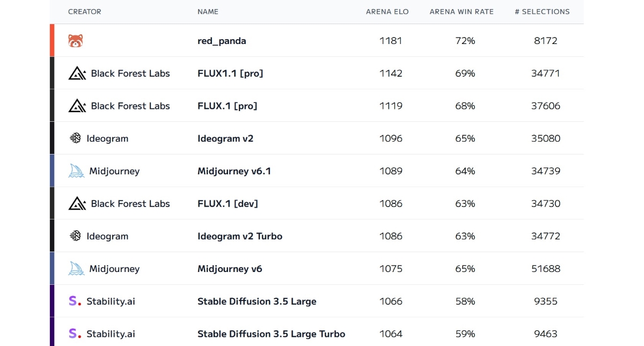Sort by the # Selections column header
Screen dimensions: 644x346
point(542,12)
